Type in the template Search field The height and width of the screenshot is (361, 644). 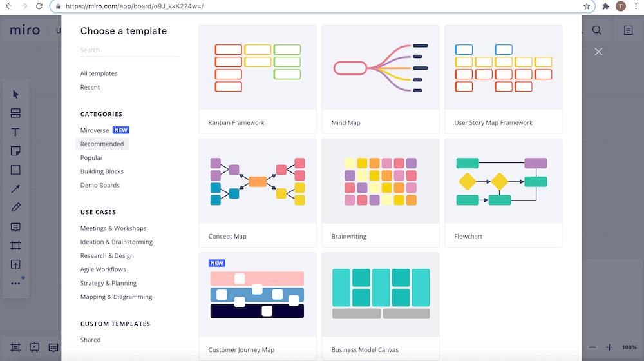[129, 50]
